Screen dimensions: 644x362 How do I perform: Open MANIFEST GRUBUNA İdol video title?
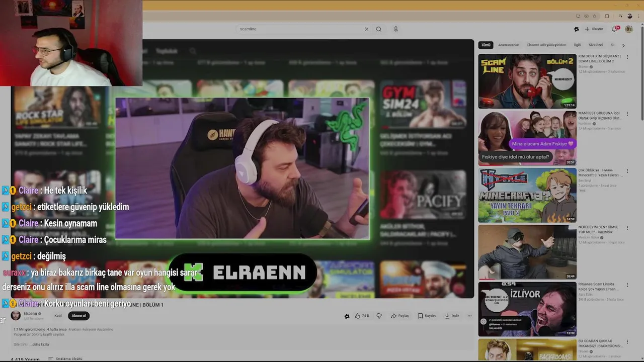600,116
